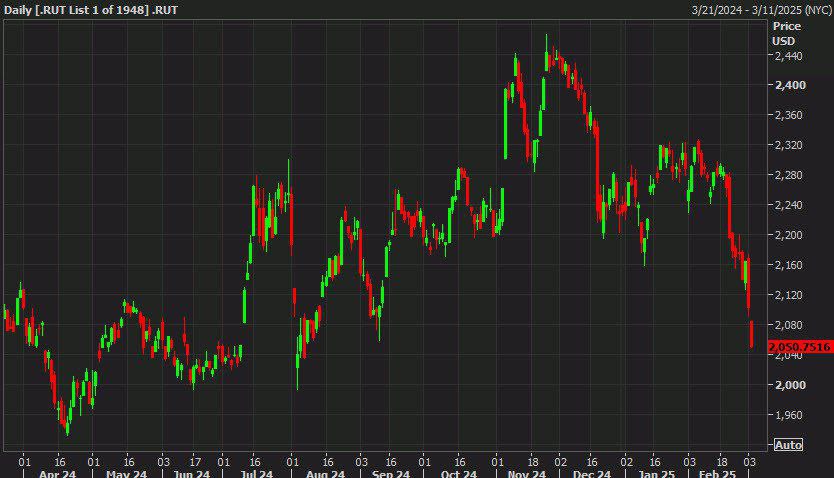The width and height of the screenshot is (834, 478).
Task: Click the Jun 24 month label
Action: pos(191,473)
